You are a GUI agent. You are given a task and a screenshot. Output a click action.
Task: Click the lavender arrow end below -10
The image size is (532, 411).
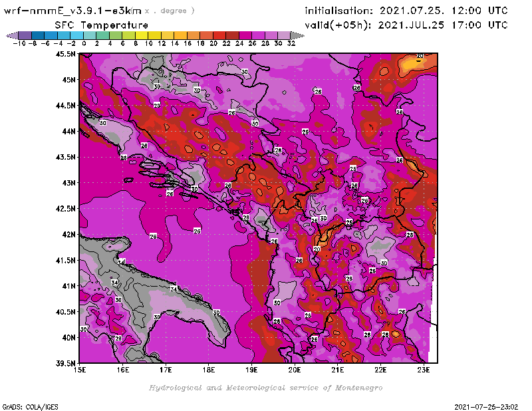12,35
